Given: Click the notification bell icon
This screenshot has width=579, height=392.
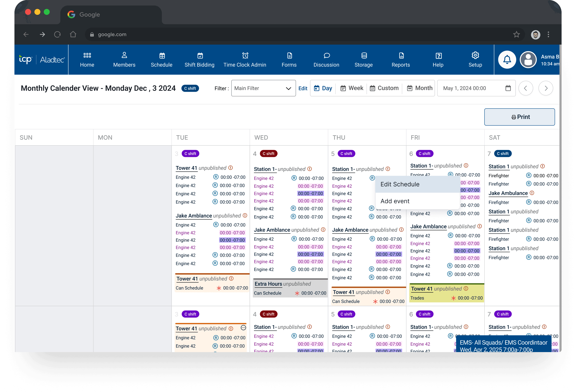Looking at the screenshot, I should pyautogui.click(x=507, y=60).
